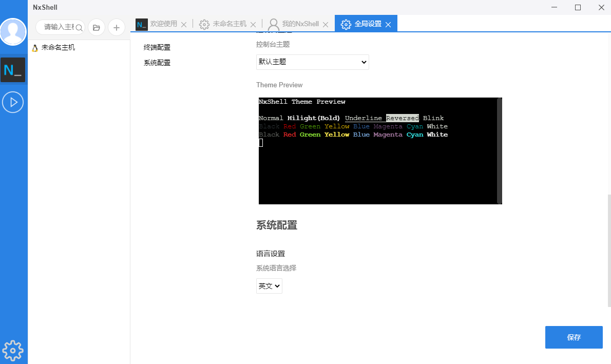
Task: Close the 欢迎使用 tab
Action: [x=184, y=24]
